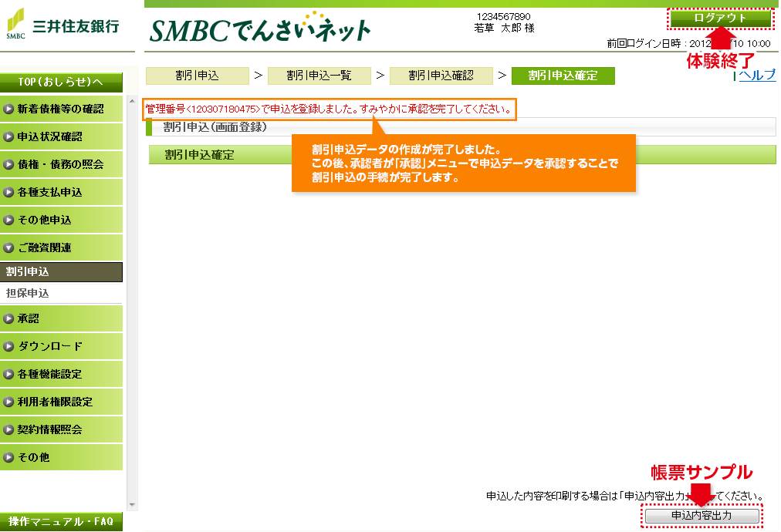Click arrow icon beside 債権・債務の照会
The image size is (781, 532).
coord(8,165)
